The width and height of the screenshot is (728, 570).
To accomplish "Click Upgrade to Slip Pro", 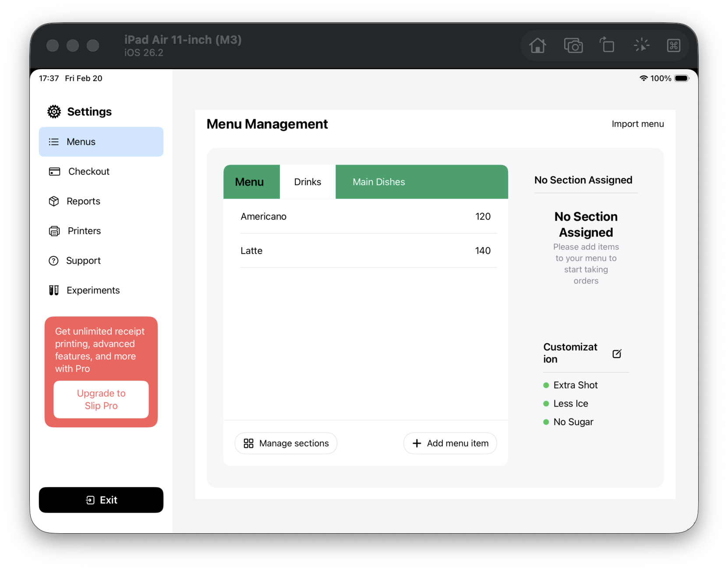I will click(x=101, y=399).
